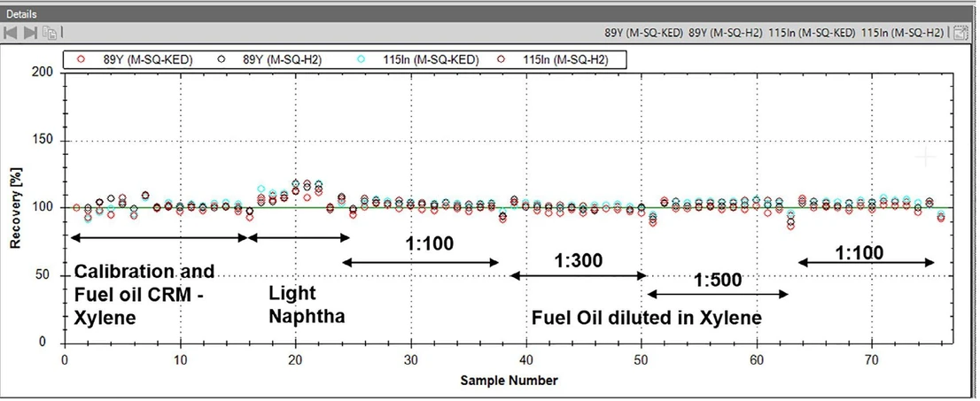Click the Sample Number axis title
Screen dimensions: 980x401
coord(509,380)
